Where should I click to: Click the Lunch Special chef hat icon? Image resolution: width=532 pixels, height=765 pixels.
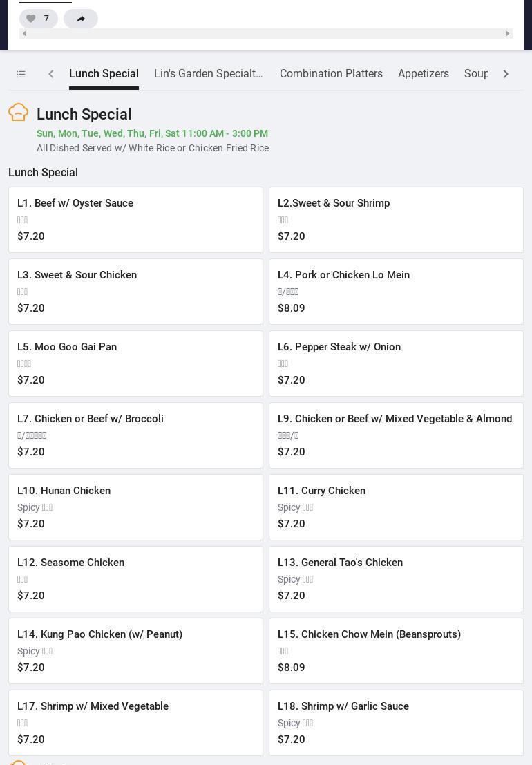point(19,113)
